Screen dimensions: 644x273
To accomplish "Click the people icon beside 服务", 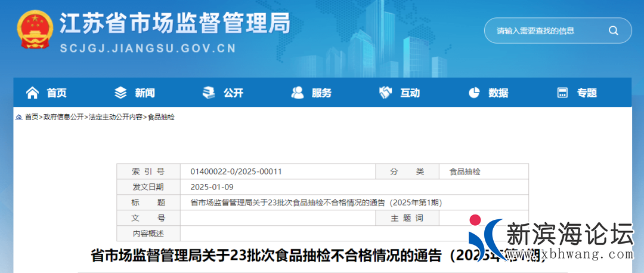I will tap(297, 93).
